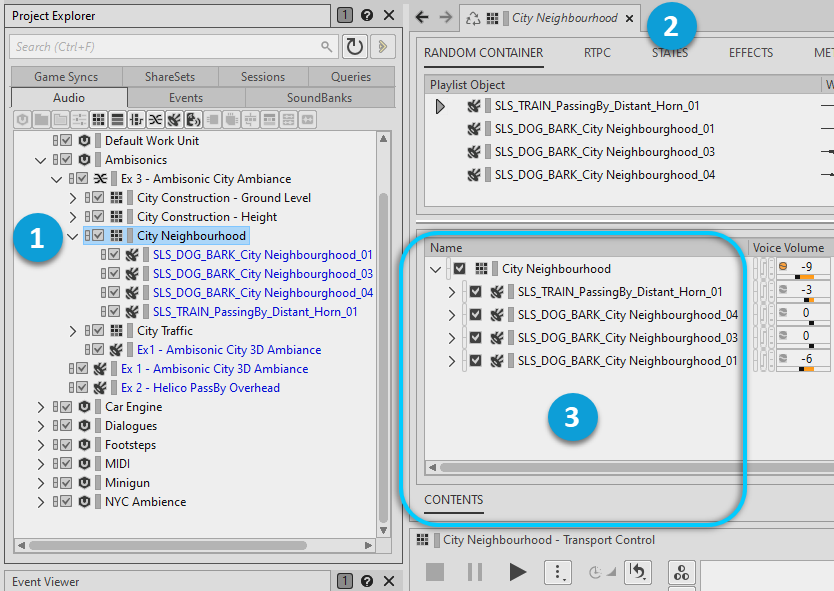Viewport: 834px width, 591px height.
Task: Toggle the SLS_TRAIN_PassingBy_Distant_Horn_01 checkbox in the Contents list
Action: coord(476,292)
